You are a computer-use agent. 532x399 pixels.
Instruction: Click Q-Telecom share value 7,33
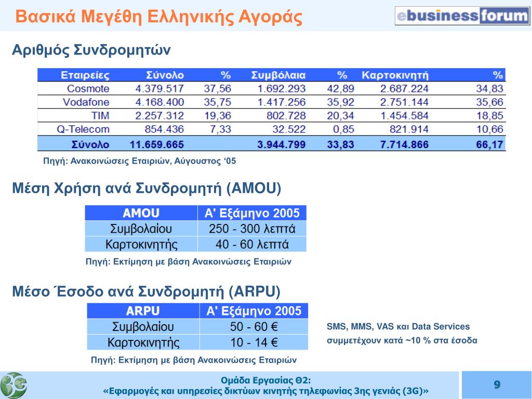[x=220, y=129]
